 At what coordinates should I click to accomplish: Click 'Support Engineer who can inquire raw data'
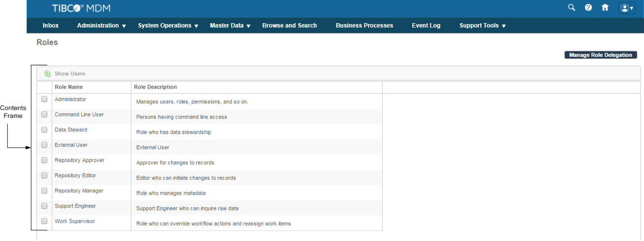click(x=187, y=209)
